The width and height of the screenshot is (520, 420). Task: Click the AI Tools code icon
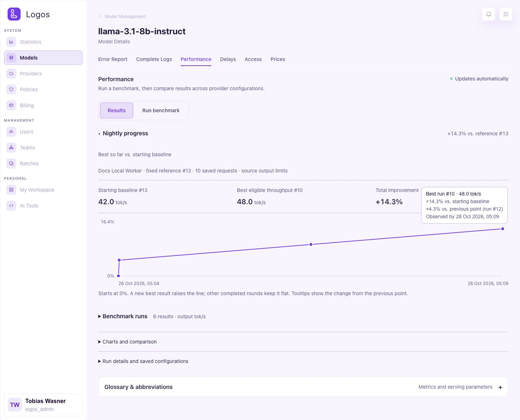pyautogui.click(x=11, y=206)
